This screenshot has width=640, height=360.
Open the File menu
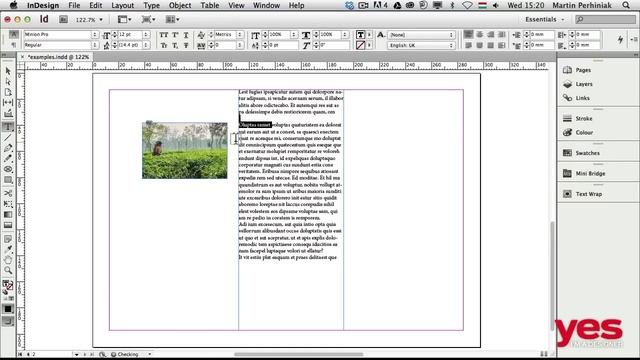click(x=74, y=5)
